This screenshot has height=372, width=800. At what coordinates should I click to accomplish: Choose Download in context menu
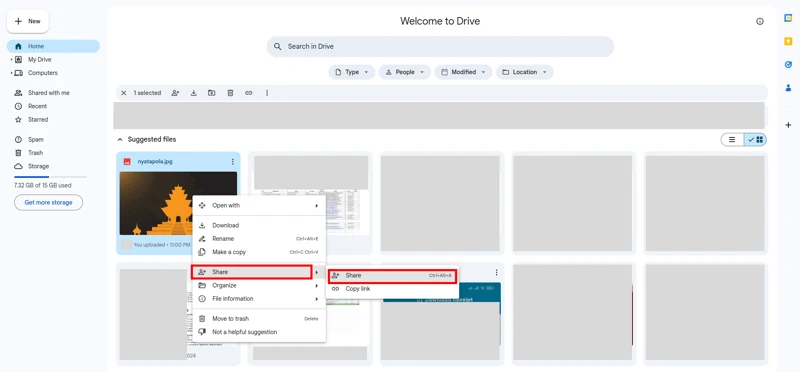(259, 226)
